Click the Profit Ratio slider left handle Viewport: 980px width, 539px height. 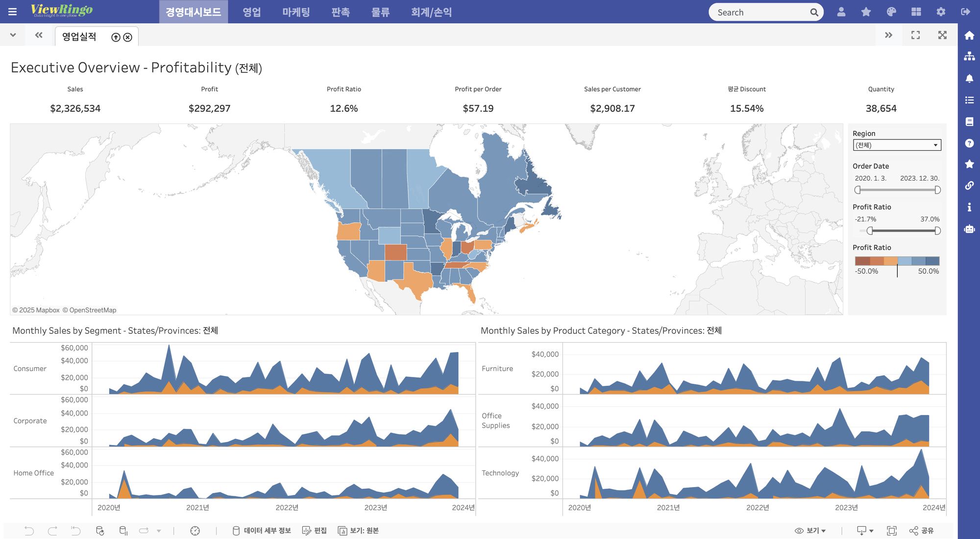click(x=870, y=231)
